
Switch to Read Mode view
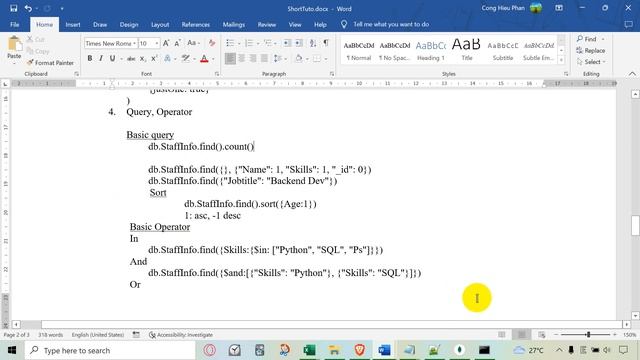[x=502, y=335]
